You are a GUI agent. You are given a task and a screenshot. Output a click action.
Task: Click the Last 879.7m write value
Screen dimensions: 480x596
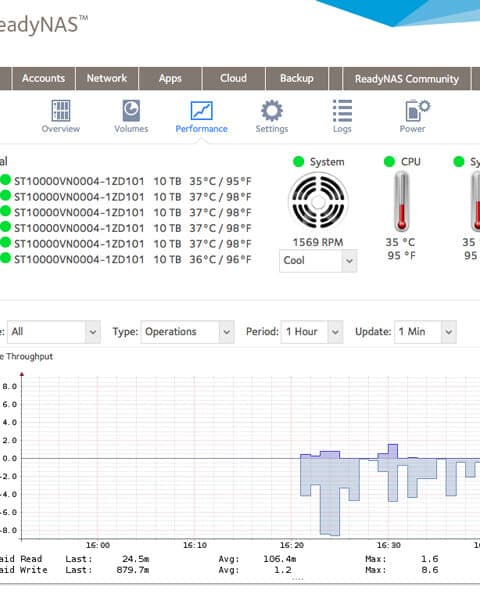pyautogui.click(x=133, y=570)
